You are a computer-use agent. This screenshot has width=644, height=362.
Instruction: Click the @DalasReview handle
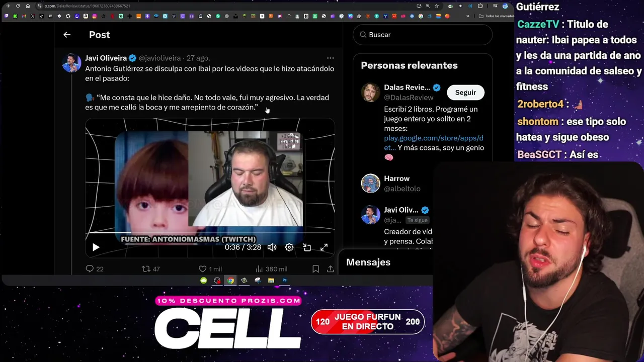(409, 98)
